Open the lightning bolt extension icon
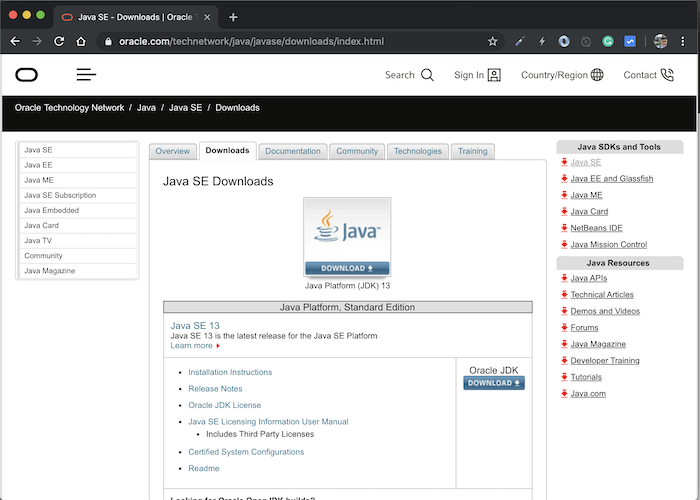Image resolution: width=700 pixels, height=500 pixels. click(x=542, y=42)
